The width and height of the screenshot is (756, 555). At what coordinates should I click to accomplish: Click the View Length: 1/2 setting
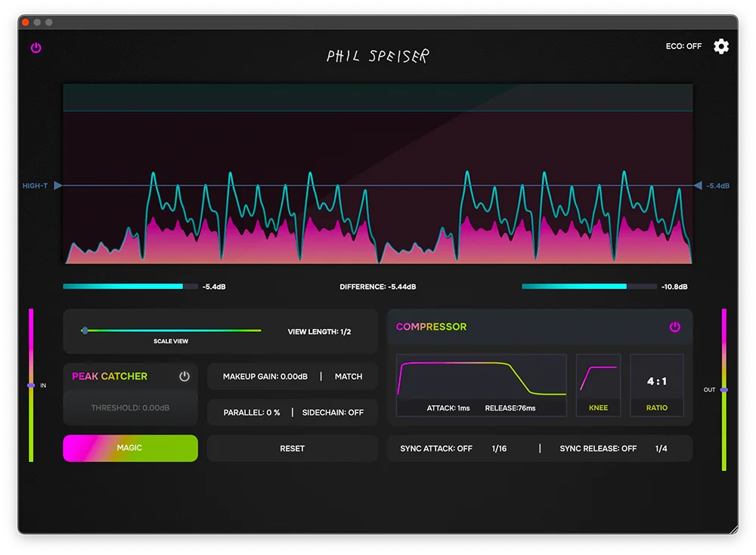click(x=319, y=332)
